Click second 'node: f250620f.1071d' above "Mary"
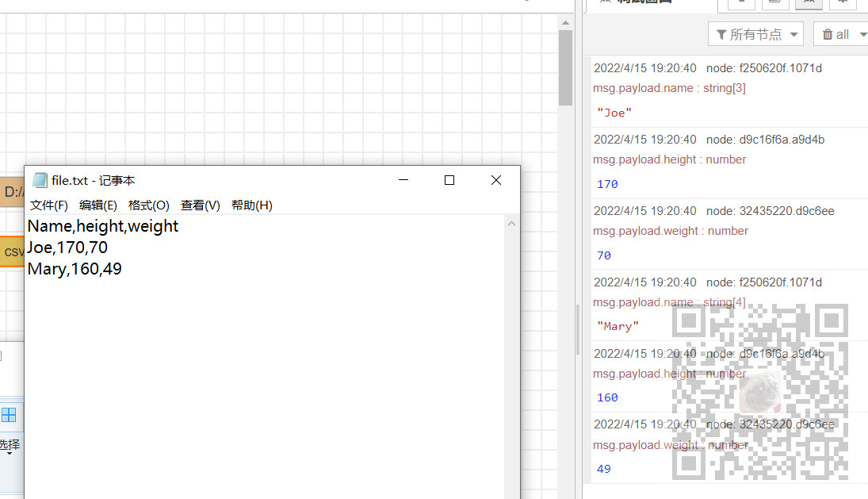Screen dimensions: 868x499 pyautogui.click(x=764, y=282)
